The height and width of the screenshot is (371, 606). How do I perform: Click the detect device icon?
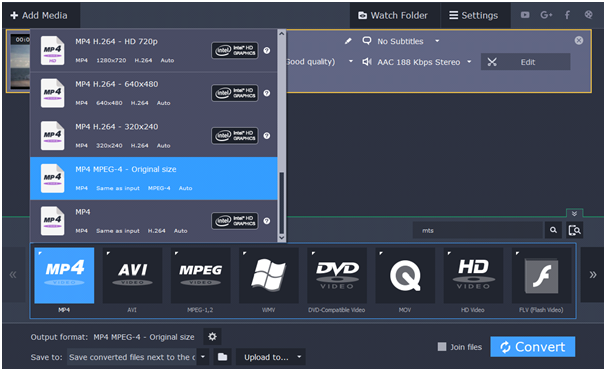click(575, 230)
